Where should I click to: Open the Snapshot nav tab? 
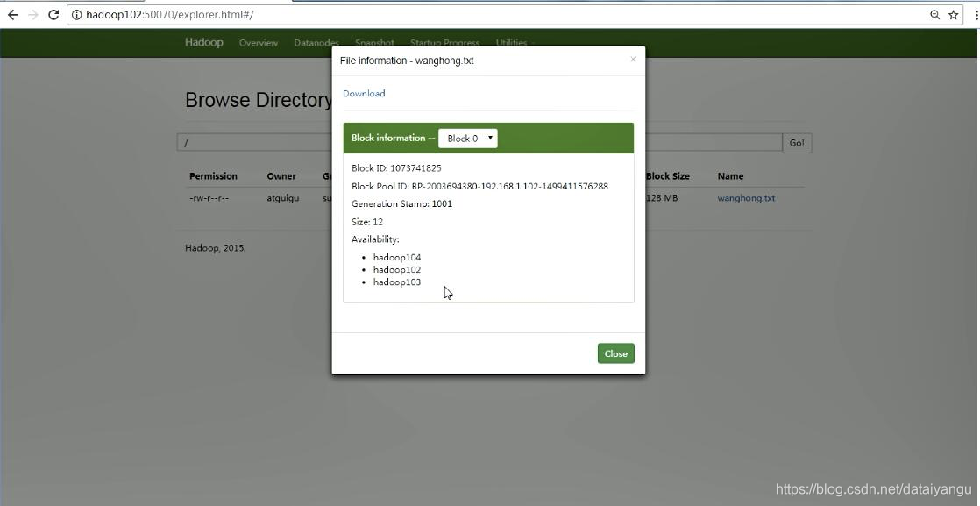coord(374,43)
